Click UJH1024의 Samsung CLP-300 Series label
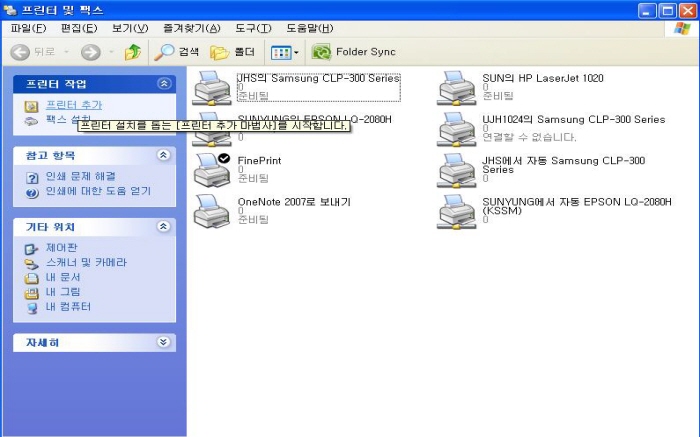 tap(574, 119)
